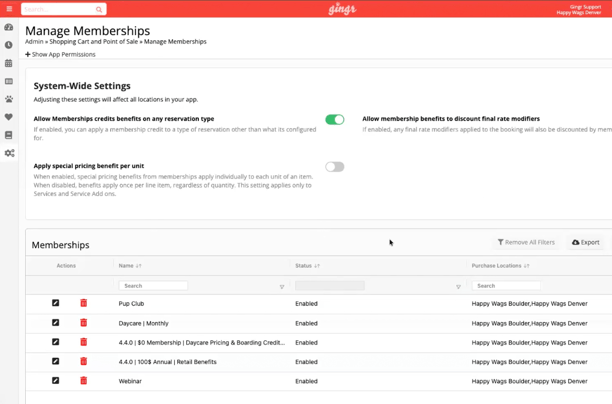This screenshot has width=612, height=404.
Task: Open the clock sidebar icon
Action: click(x=9, y=45)
